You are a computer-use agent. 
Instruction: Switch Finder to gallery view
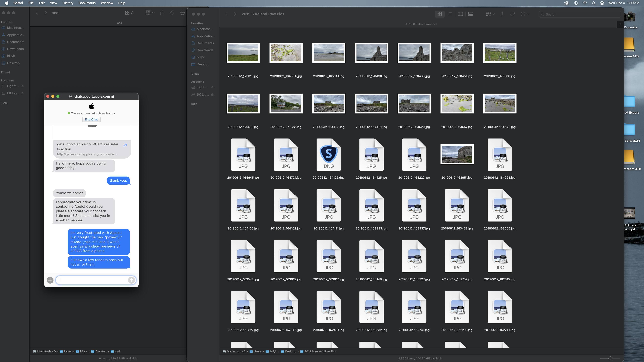pyautogui.click(x=470, y=14)
